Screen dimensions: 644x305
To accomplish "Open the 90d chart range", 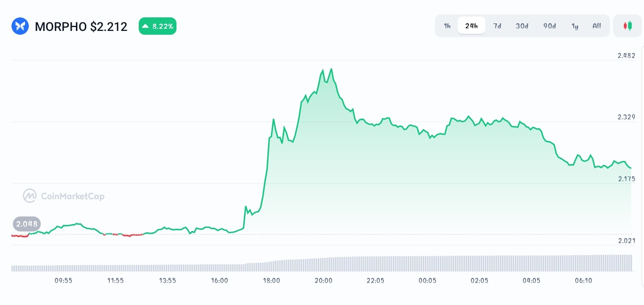I will point(549,26).
